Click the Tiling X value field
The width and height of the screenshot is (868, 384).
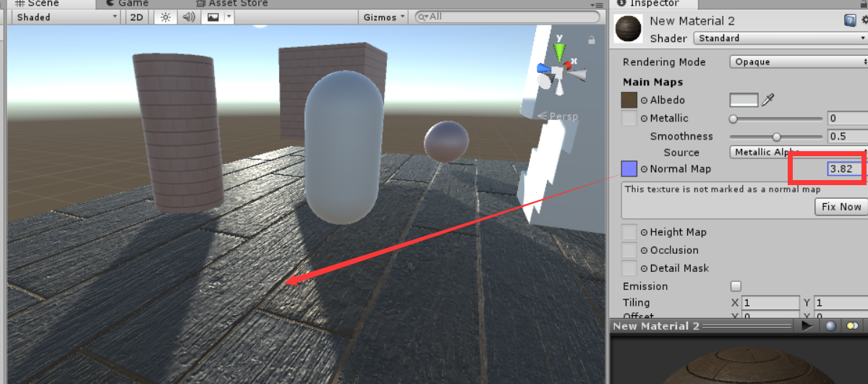click(770, 303)
